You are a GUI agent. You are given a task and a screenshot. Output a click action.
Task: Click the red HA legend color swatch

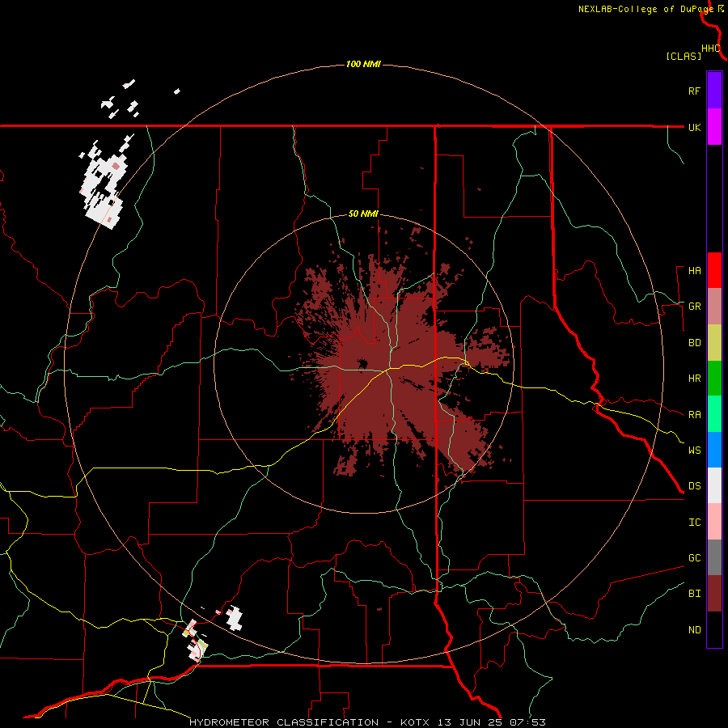click(x=714, y=270)
